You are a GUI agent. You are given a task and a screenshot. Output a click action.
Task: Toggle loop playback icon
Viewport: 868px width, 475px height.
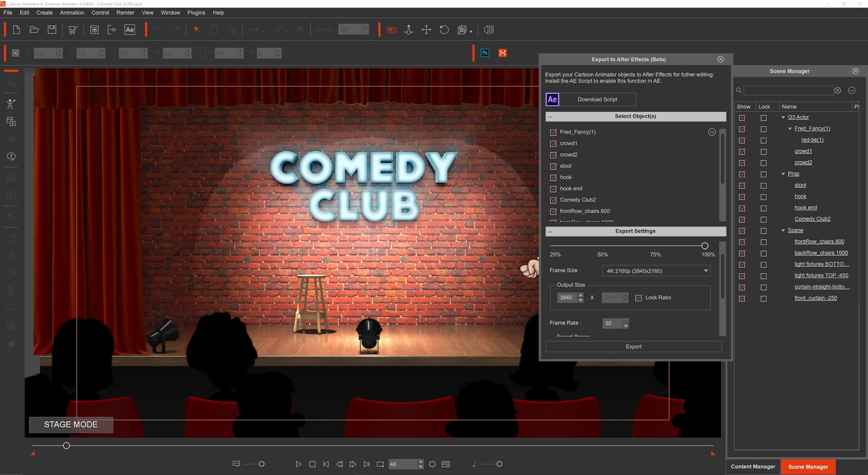pyautogui.click(x=380, y=464)
